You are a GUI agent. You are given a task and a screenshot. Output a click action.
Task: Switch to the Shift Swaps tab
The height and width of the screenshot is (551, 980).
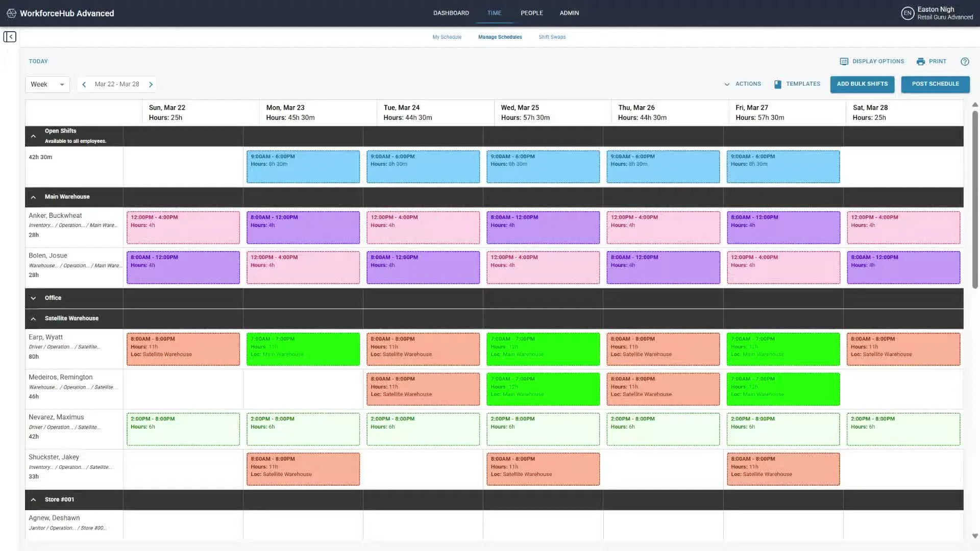[x=552, y=37]
